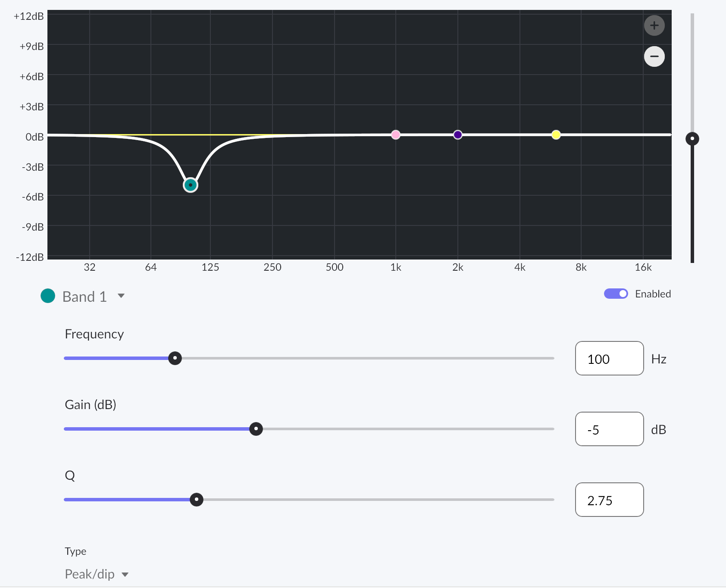
Task: Click the Enabled label text
Action: point(653,294)
